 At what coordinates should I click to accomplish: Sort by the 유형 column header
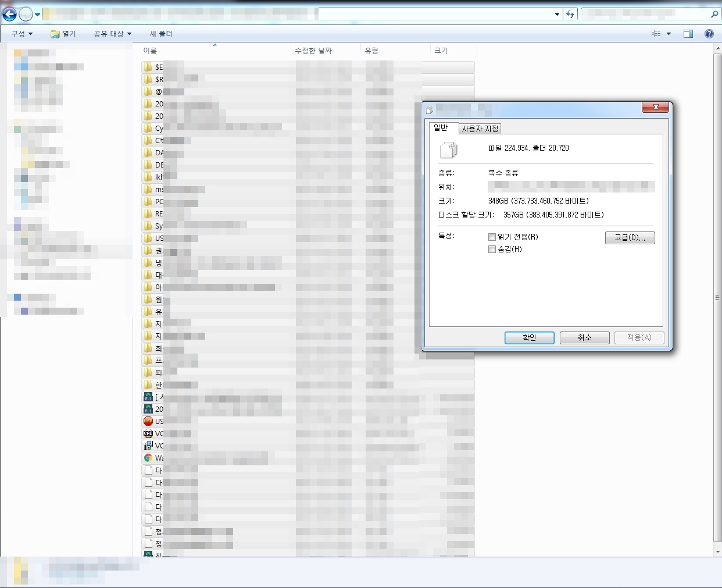click(x=396, y=51)
